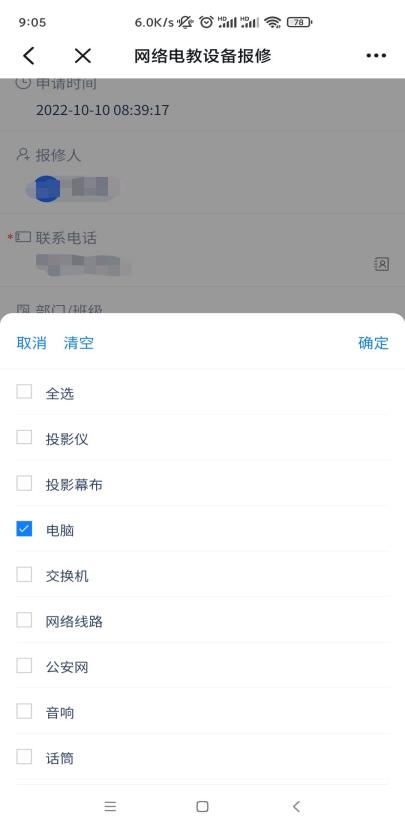The height and width of the screenshot is (829, 405).
Task: Tick the 音响 checkbox
Action: pos(24,711)
